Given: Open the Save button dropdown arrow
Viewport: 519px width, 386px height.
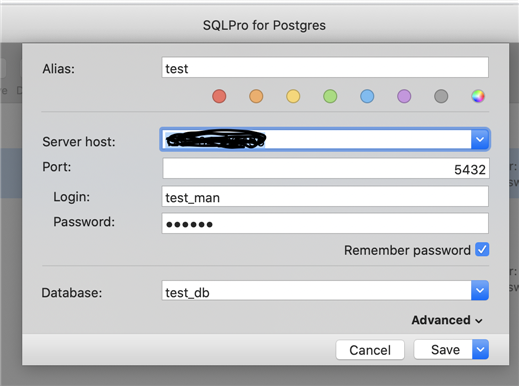Looking at the screenshot, I should (480, 349).
